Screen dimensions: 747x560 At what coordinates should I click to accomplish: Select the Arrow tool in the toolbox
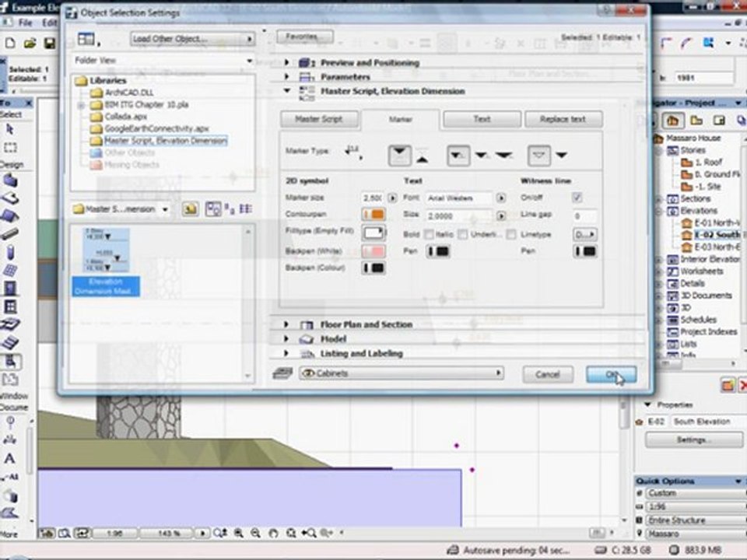point(10,129)
